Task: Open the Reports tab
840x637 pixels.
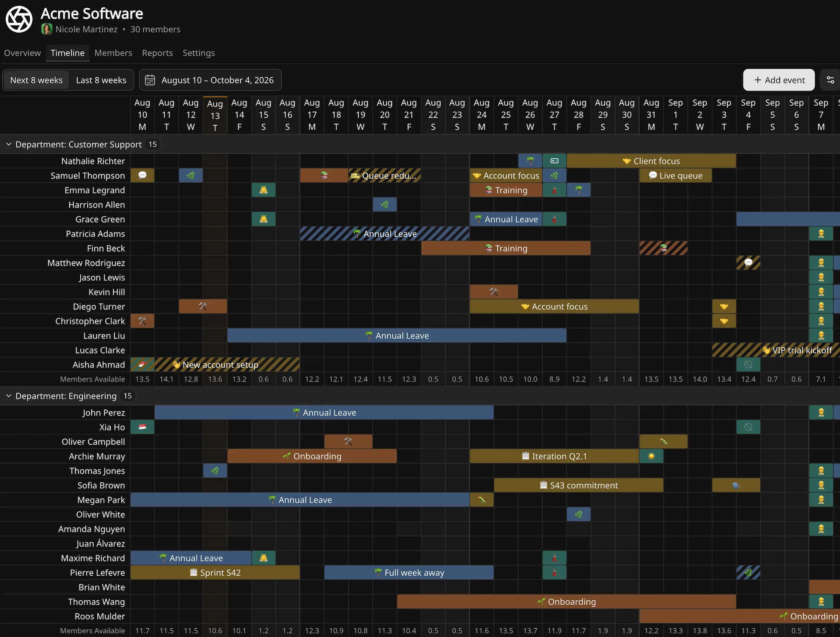Action: [157, 53]
